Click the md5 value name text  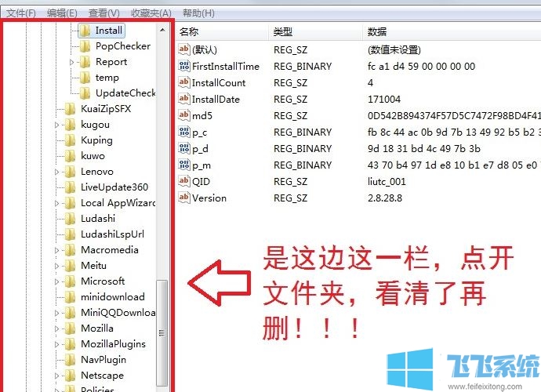[202, 115]
